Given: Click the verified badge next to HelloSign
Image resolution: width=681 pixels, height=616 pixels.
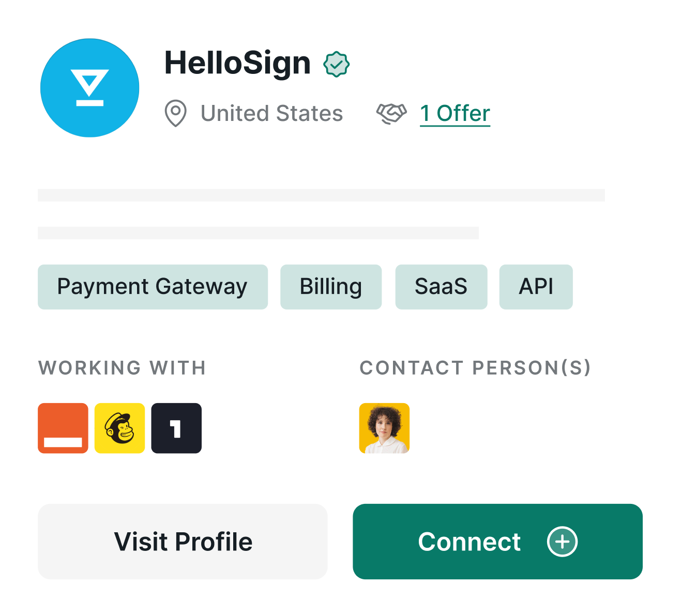Looking at the screenshot, I should click(337, 63).
